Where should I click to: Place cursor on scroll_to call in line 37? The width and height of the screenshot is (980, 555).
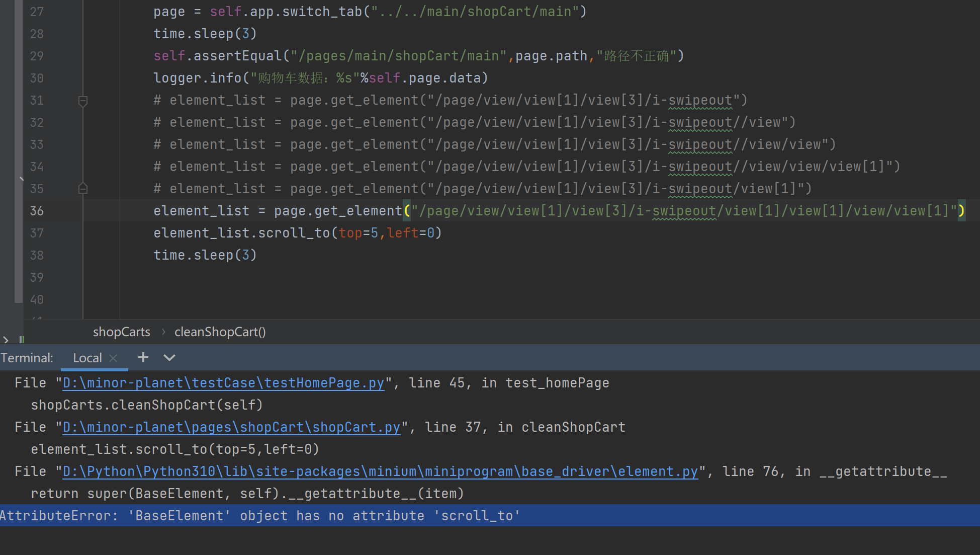(x=294, y=233)
